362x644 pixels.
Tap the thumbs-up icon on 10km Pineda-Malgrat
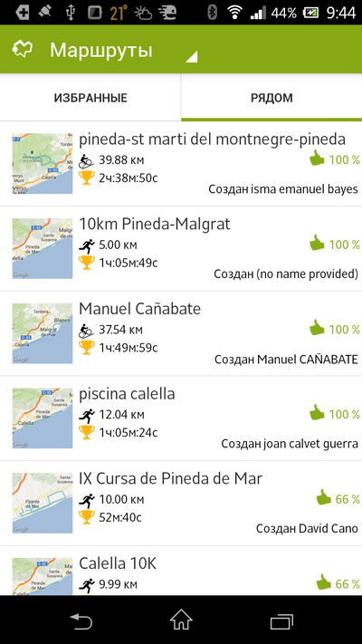click(317, 243)
